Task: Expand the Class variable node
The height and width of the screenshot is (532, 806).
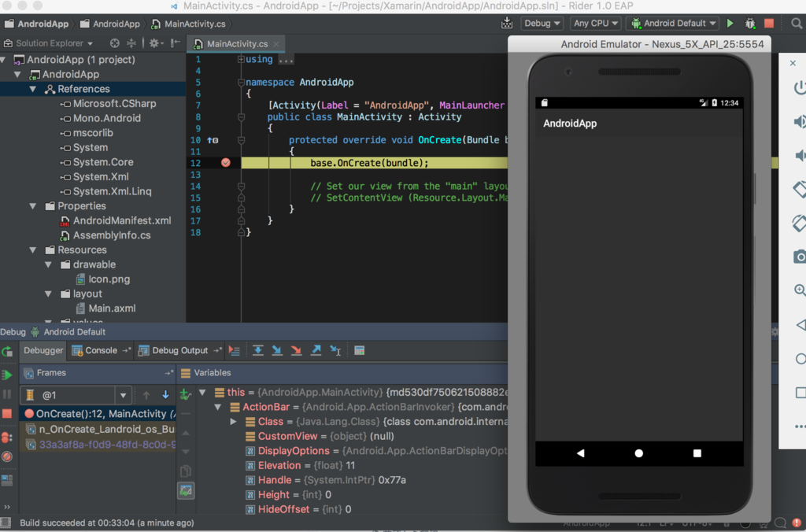Action: click(233, 422)
